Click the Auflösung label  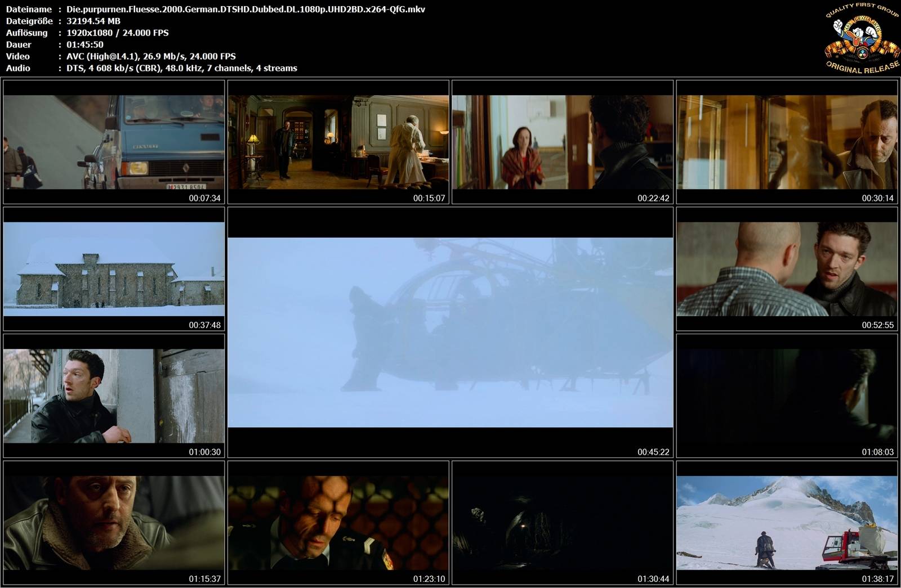pyautogui.click(x=27, y=33)
